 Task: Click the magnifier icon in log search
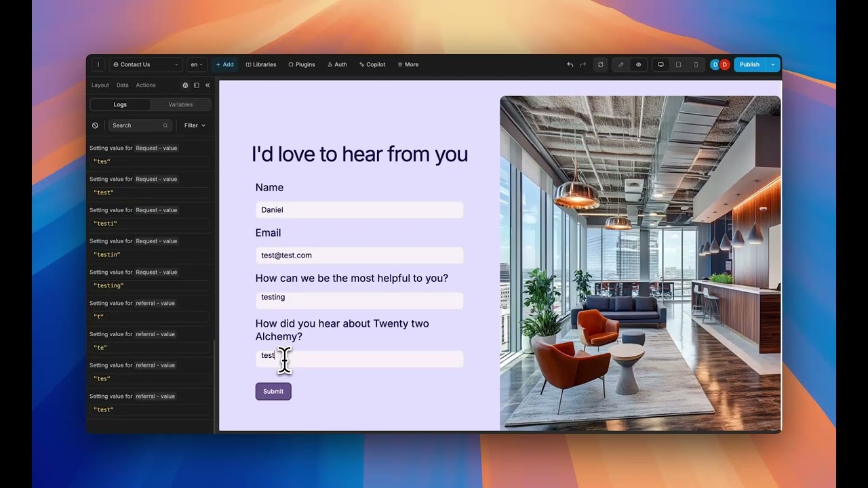tap(165, 125)
